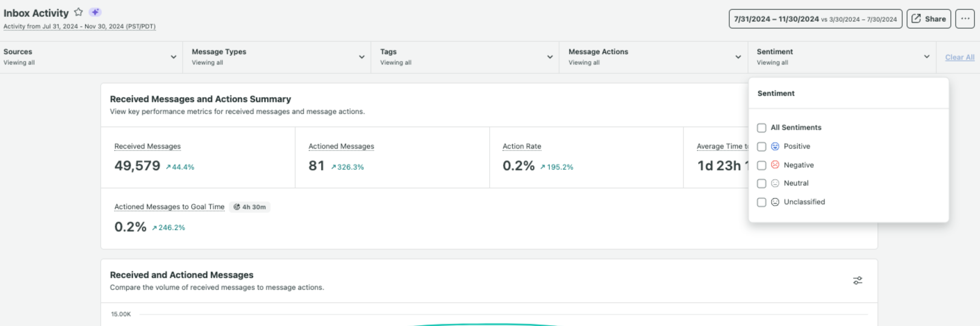This screenshot has width=980, height=326.
Task: Check the Negative sentiment checkbox
Action: (761, 165)
